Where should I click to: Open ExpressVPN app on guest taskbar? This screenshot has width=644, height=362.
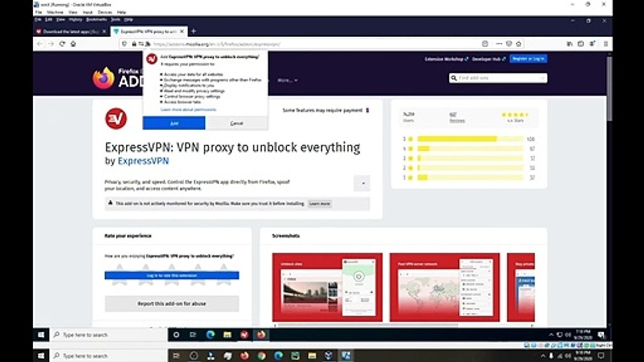tap(244, 335)
